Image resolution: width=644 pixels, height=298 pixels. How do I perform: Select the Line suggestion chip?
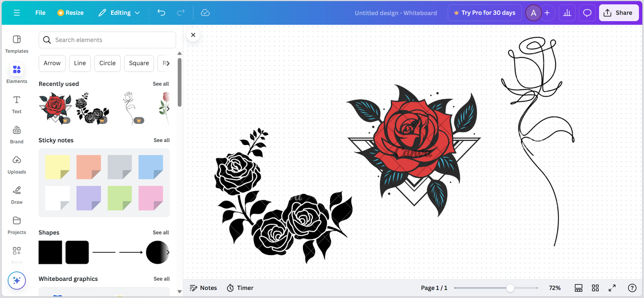[x=80, y=63]
